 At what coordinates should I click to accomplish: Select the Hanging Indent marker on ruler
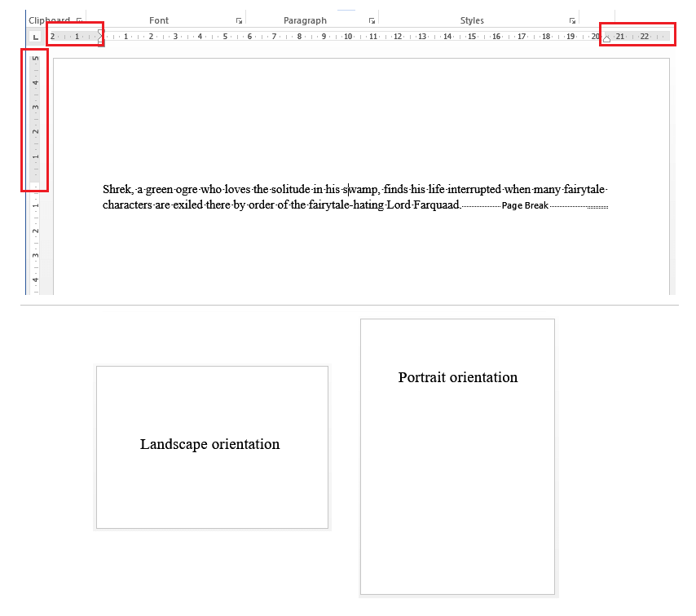pos(99,37)
